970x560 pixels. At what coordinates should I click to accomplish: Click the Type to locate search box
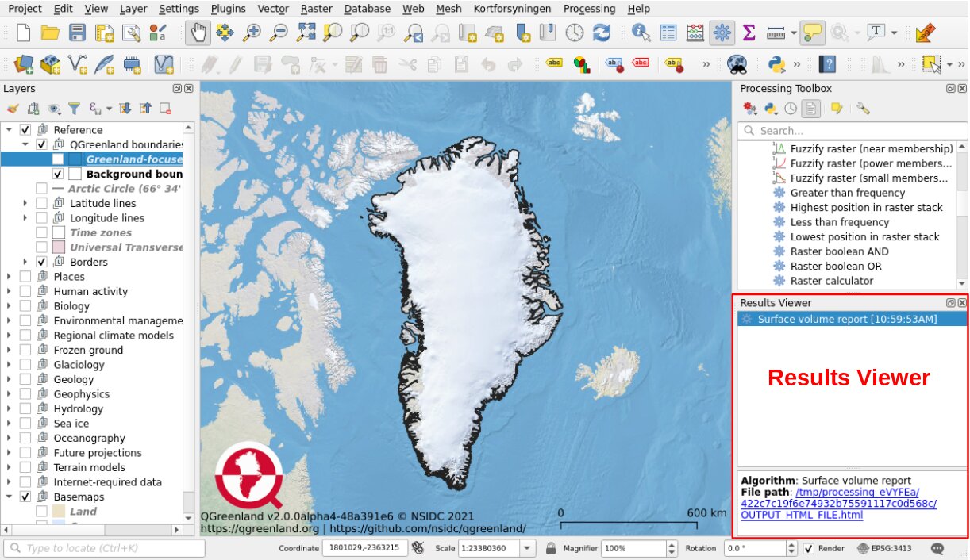click(105, 548)
